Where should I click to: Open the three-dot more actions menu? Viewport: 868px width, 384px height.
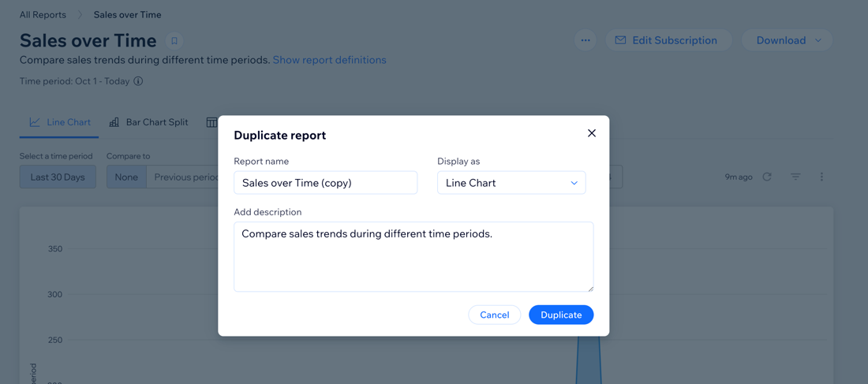[586, 40]
